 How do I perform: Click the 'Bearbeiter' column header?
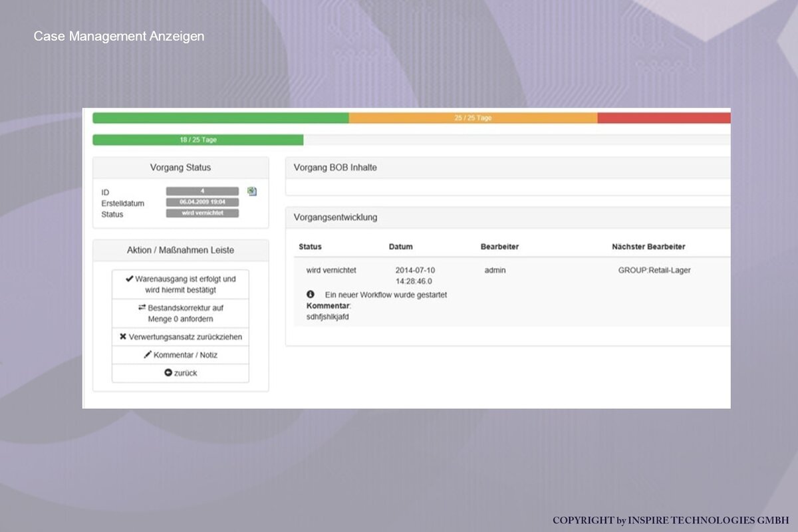499,247
